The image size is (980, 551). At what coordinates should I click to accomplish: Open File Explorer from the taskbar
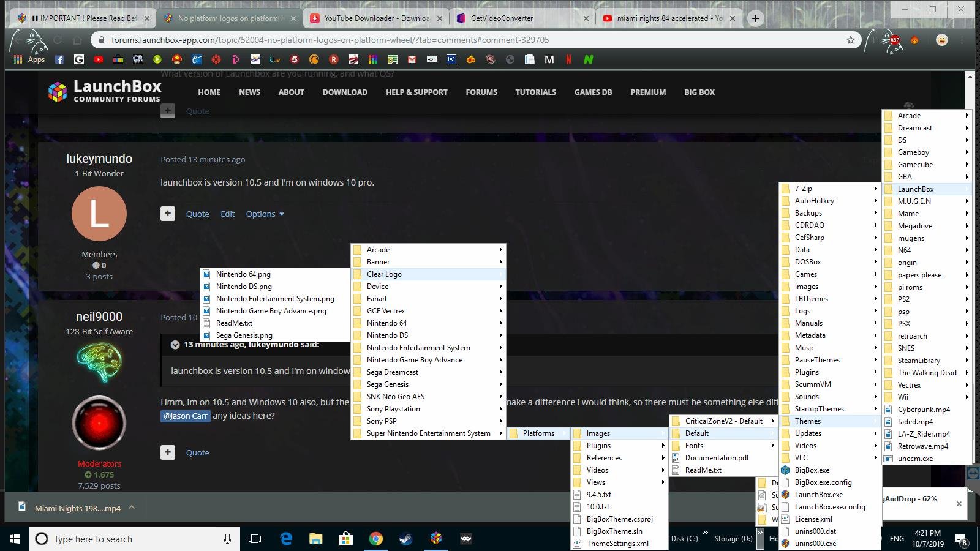[316, 539]
